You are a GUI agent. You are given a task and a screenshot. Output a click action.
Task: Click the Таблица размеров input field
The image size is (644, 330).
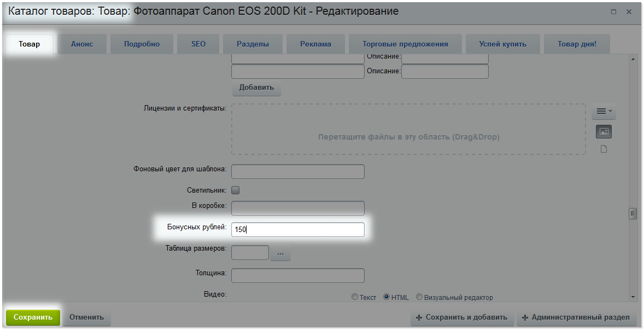coord(250,252)
